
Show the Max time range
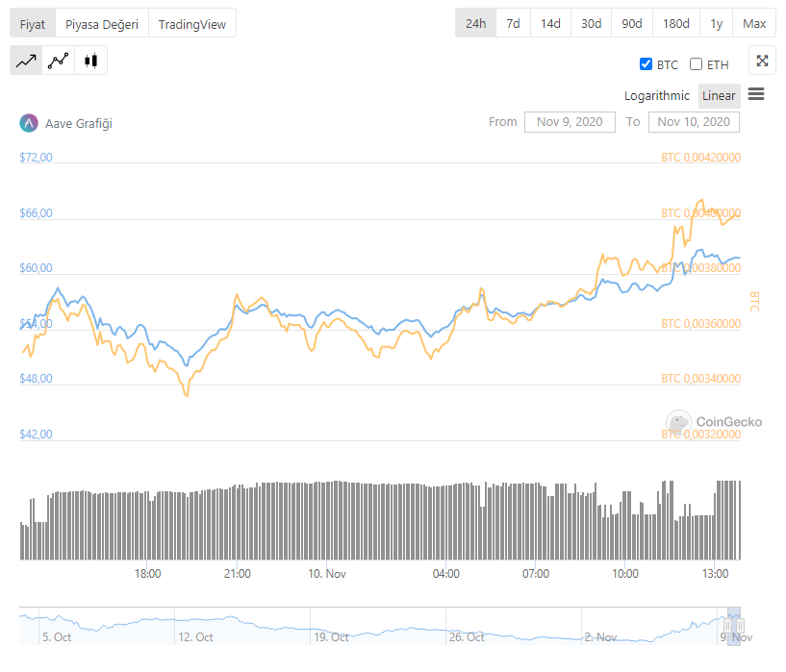pyautogui.click(x=754, y=23)
